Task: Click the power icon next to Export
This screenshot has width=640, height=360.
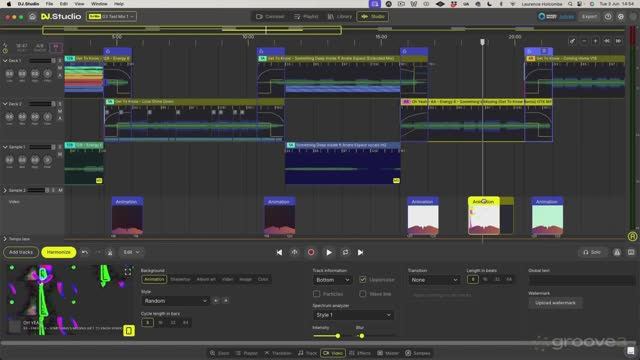Action: pos(608,17)
